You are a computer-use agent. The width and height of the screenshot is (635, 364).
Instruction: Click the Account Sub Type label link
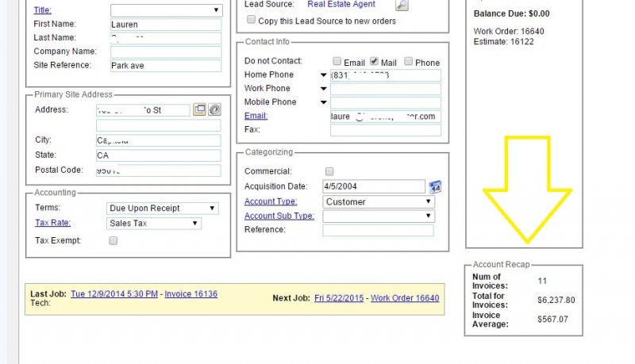279,216
